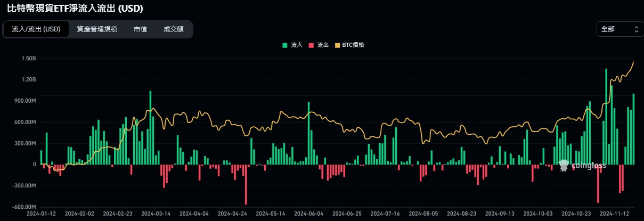The height and width of the screenshot is (221, 644).
Task: Click the 1.50B label on the y-axis
Action: (x=27, y=59)
